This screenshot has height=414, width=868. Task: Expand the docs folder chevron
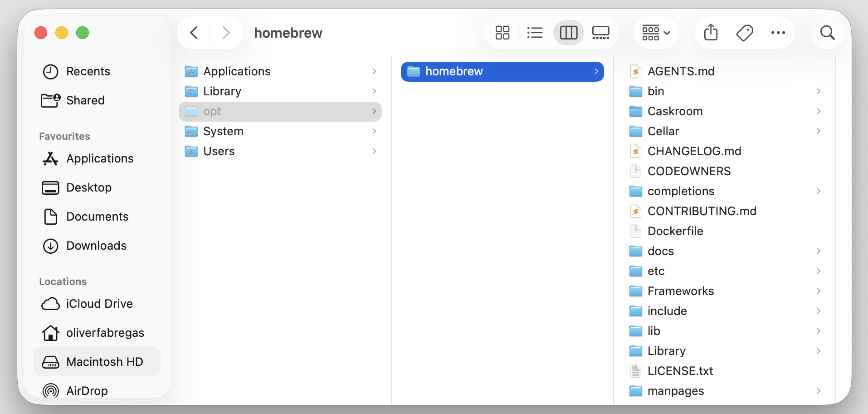819,251
